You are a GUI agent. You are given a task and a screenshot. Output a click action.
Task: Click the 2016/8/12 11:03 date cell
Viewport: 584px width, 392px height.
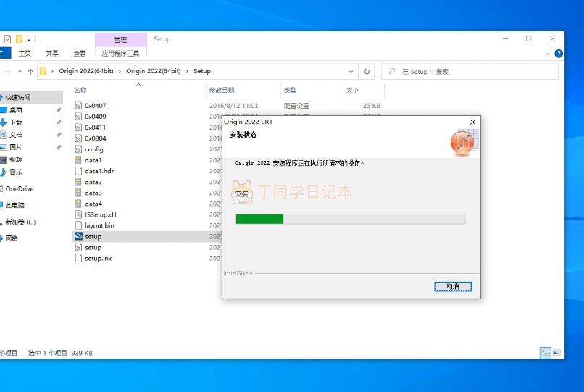pos(233,106)
